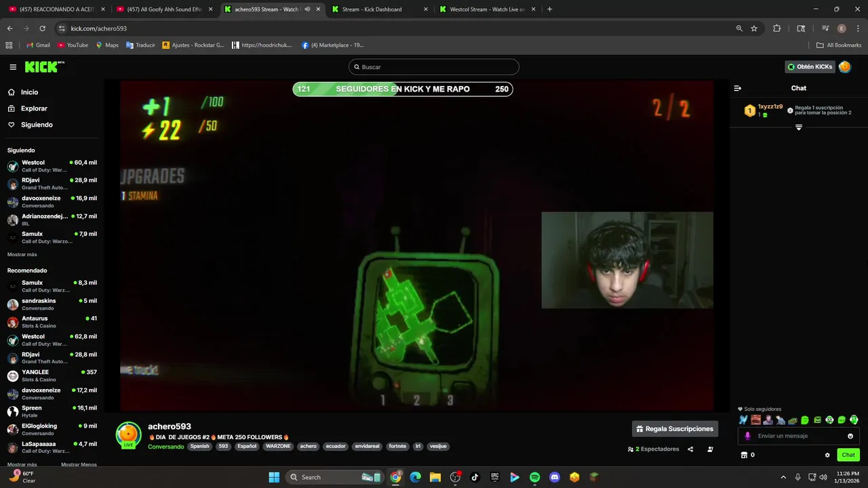Screen dimensions: 868x488
Task: Click Mostrar más under Siguiendo list
Action: 22,254
